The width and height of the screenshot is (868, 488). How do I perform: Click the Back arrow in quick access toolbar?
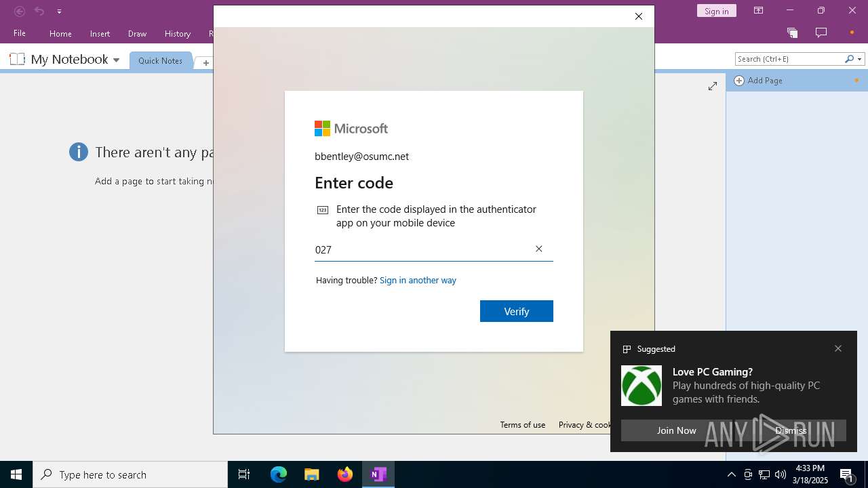click(x=20, y=11)
